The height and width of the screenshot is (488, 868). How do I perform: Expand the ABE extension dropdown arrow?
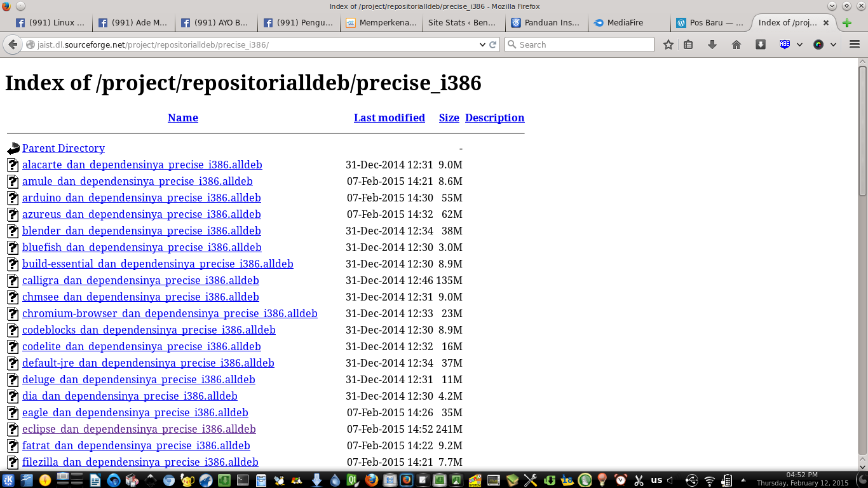click(x=799, y=44)
